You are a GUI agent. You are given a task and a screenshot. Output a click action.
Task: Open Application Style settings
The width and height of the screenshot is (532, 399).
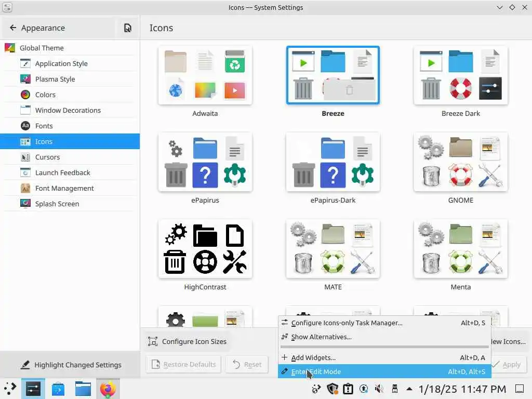pos(70,63)
